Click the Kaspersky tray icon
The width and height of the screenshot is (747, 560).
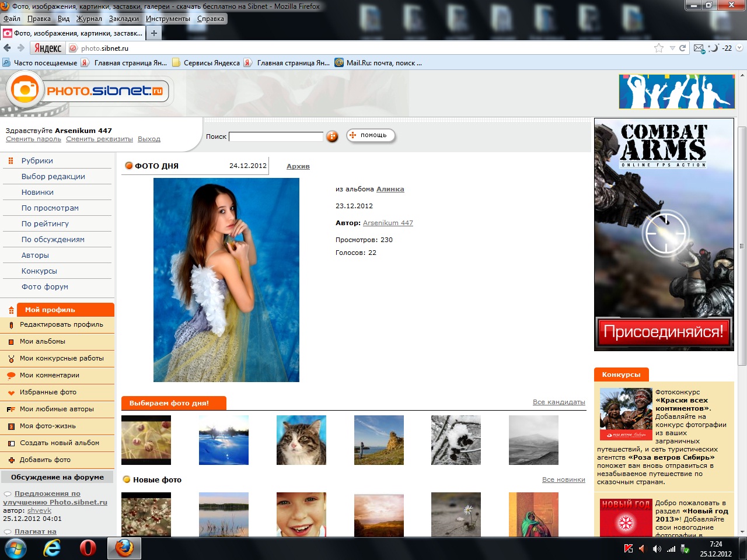click(x=629, y=549)
